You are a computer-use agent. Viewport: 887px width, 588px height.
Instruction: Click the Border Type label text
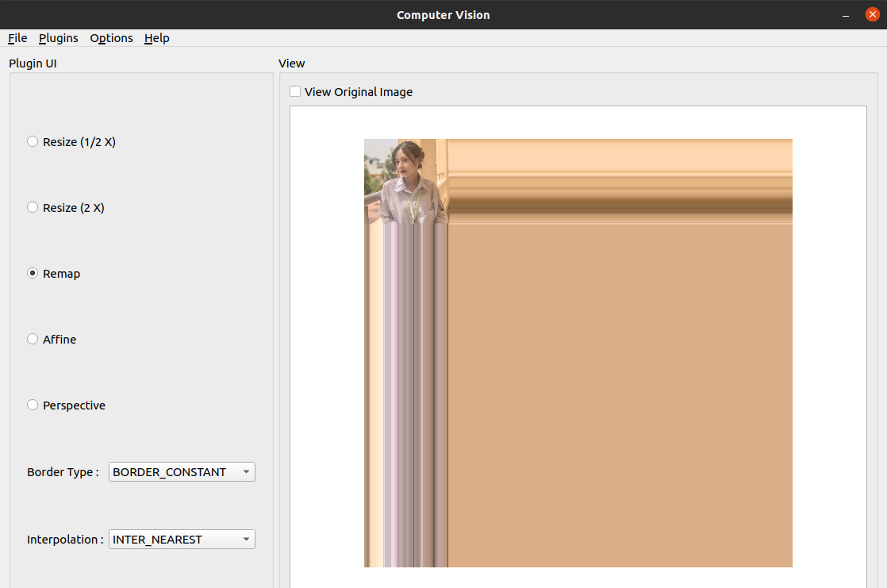click(63, 472)
